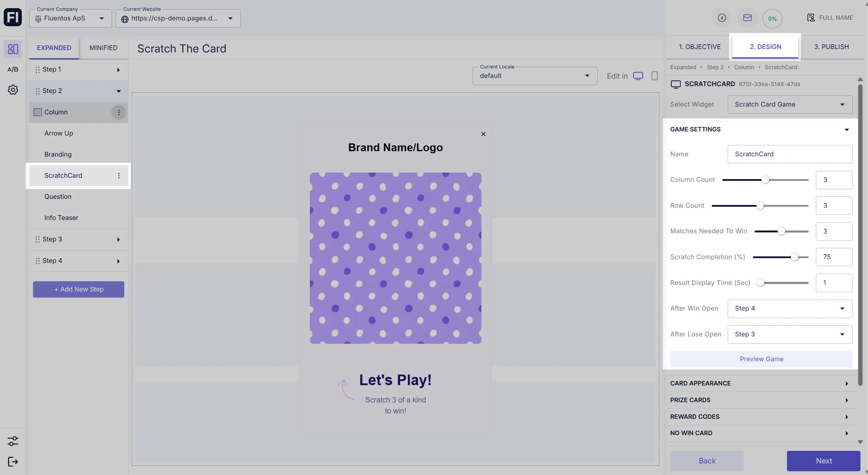Click the SCRATCHCARD monitor icon
This screenshot has width=868, height=475.
pos(676,84)
